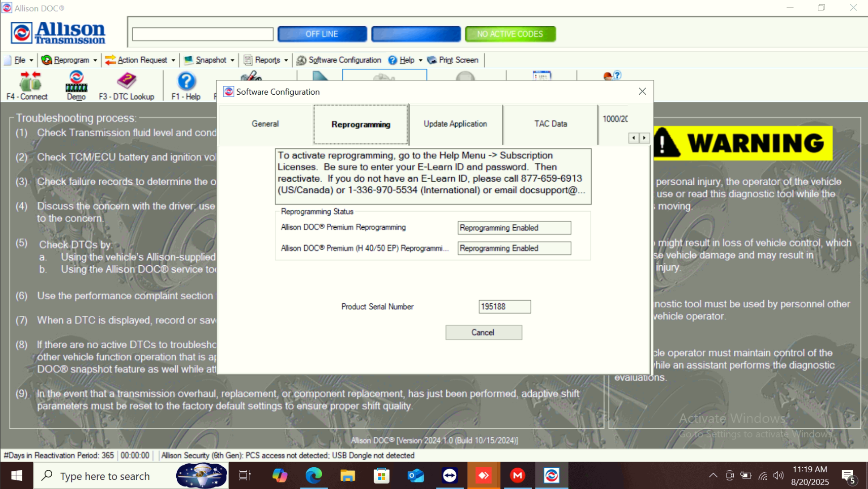Click the empty text field in header
The width and height of the screenshot is (868, 489).
203,34
